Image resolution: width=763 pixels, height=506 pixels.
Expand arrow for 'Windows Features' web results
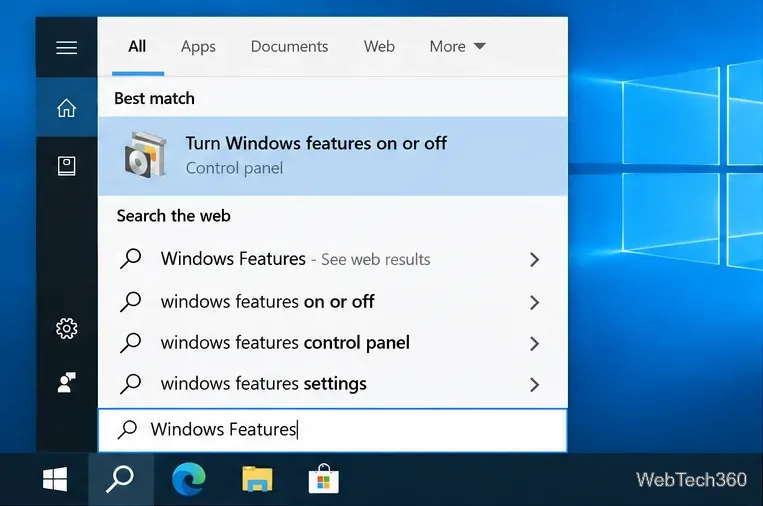[x=534, y=259]
